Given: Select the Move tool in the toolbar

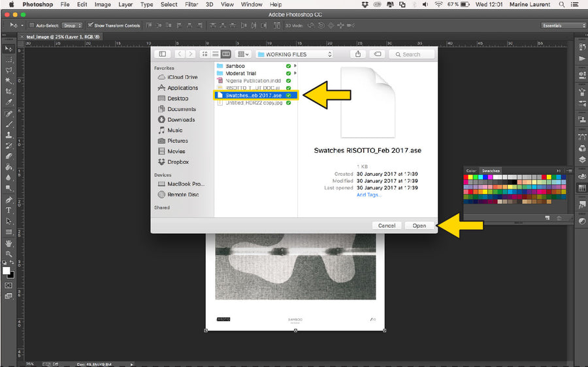Looking at the screenshot, I should [8, 49].
